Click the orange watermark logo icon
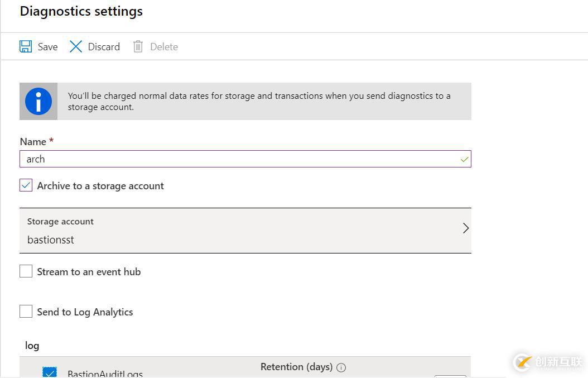588x378 pixels. (x=522, y=362)
